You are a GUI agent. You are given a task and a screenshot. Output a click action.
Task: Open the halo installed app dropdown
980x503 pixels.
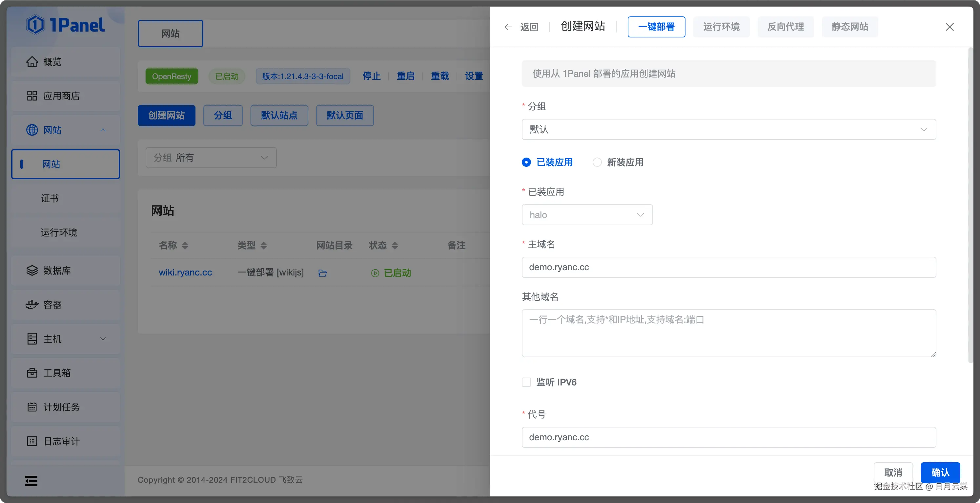pos(587,215)
